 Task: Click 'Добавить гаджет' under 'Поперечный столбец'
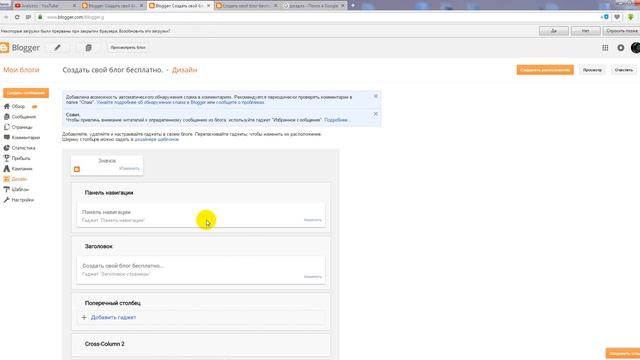[x=113, y=317]
